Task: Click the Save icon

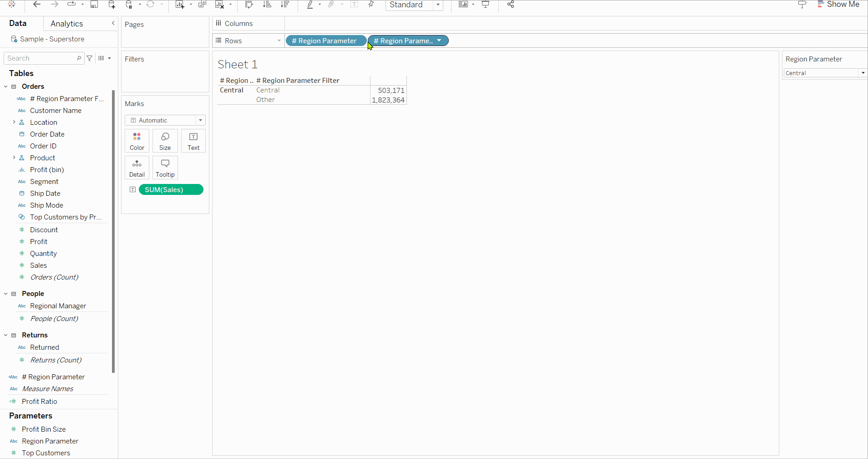Action: point(94,4)
